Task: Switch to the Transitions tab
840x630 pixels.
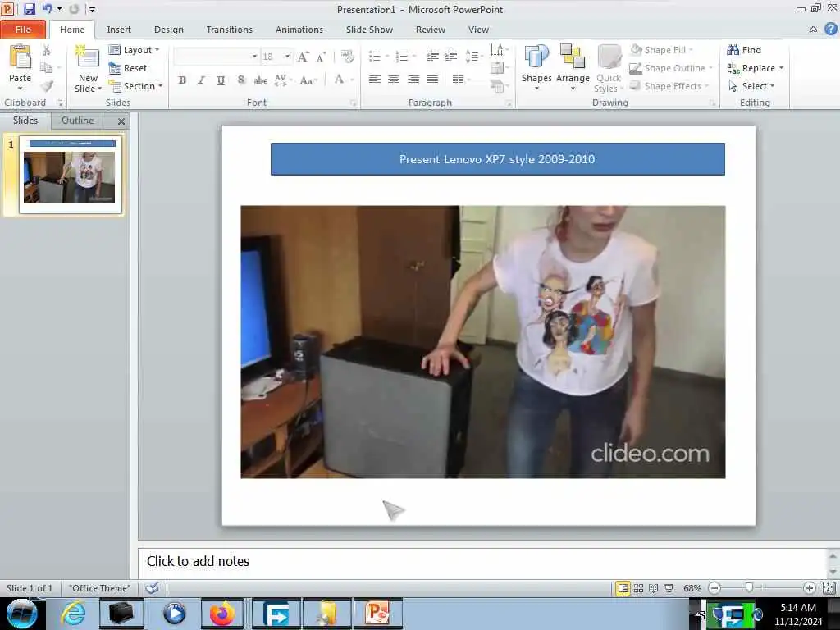Action: coord(230,30)
